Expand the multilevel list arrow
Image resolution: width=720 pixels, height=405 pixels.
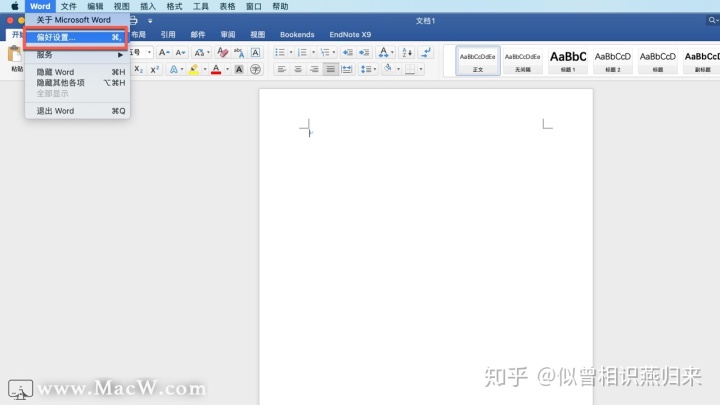pos(334,52)
